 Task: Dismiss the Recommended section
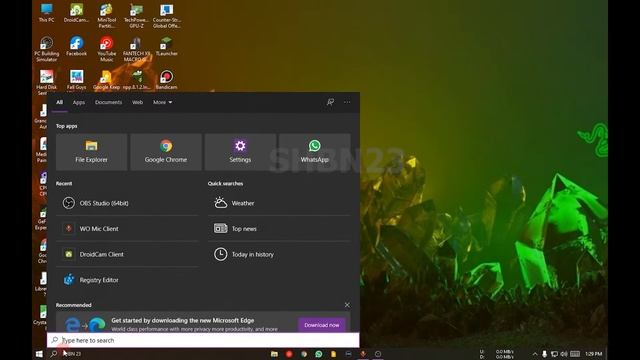pyautogui.click(x=347, y=305)
